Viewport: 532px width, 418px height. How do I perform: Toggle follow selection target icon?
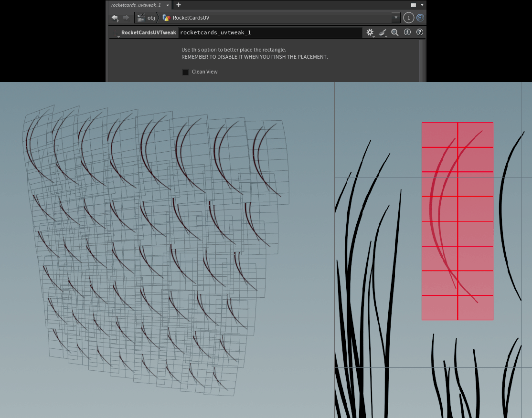coord(420,18)
